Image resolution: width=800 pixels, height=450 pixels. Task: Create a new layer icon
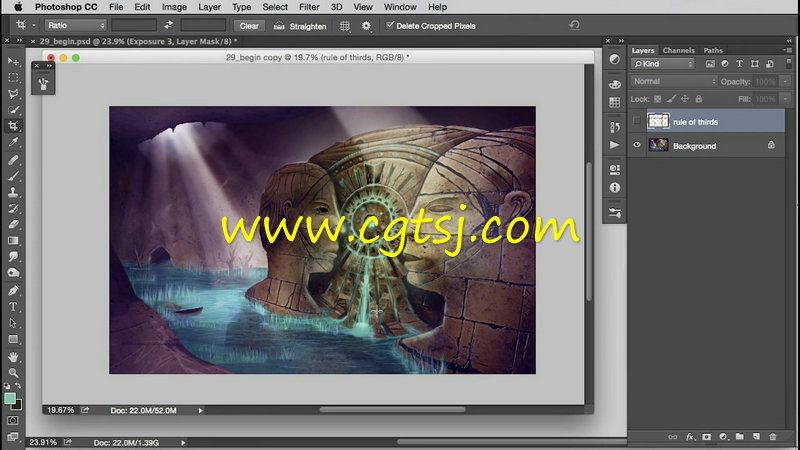pyautogui.click(x=756, y=437)
